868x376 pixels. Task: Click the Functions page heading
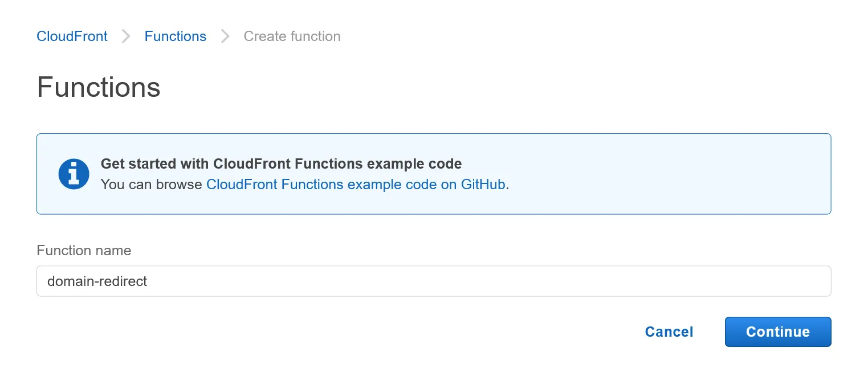coord(98,87)
